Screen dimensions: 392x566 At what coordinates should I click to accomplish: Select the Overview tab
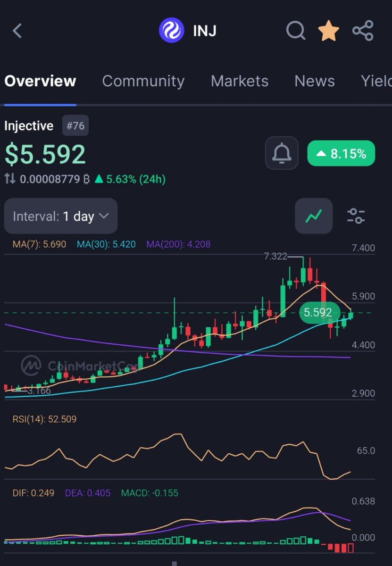click(40, 81)
